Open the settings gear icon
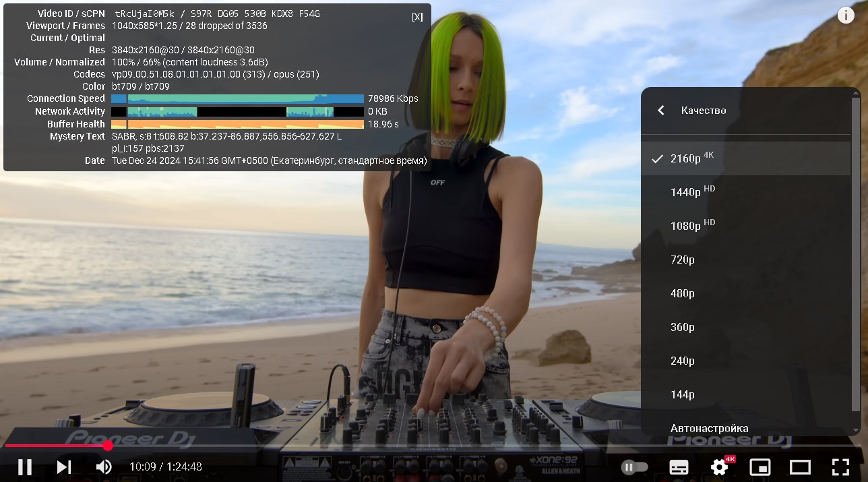Screen dimensions: 868x482 720,466
